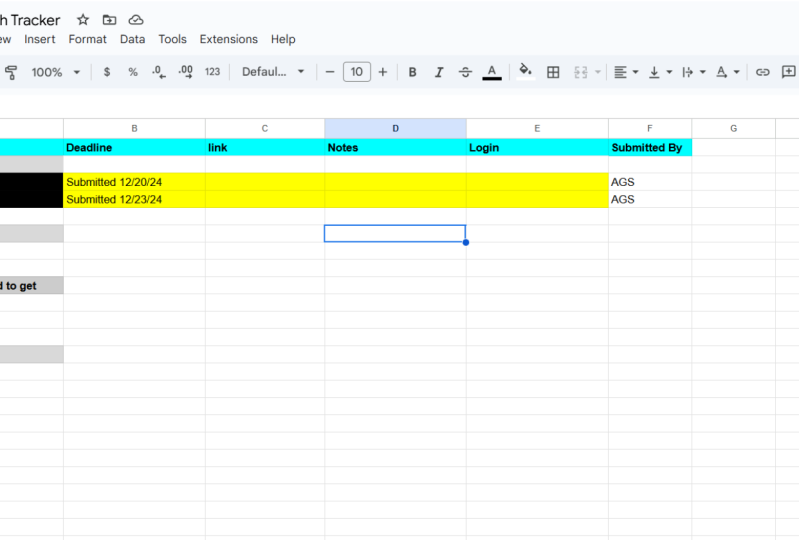Image resolution: width=799 pixels, height=540 pixels.
Task: Format as currency with dollar icon
Action: pos(106,72)
